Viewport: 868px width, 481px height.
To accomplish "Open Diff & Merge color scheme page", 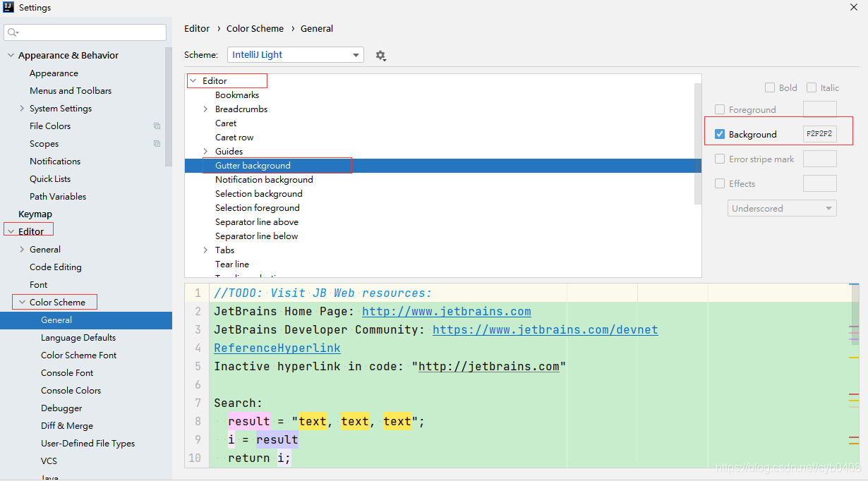I will click(x=67, y=426).
